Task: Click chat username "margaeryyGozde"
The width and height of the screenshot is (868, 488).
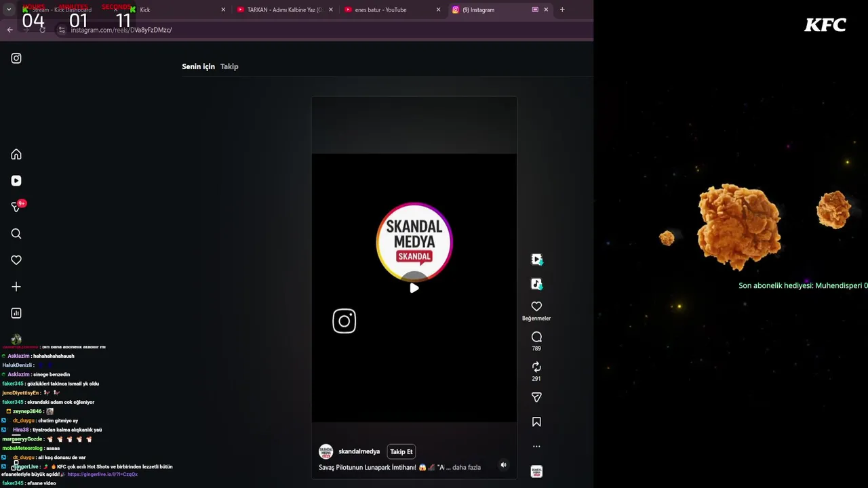Action: (x=22, y=439)
